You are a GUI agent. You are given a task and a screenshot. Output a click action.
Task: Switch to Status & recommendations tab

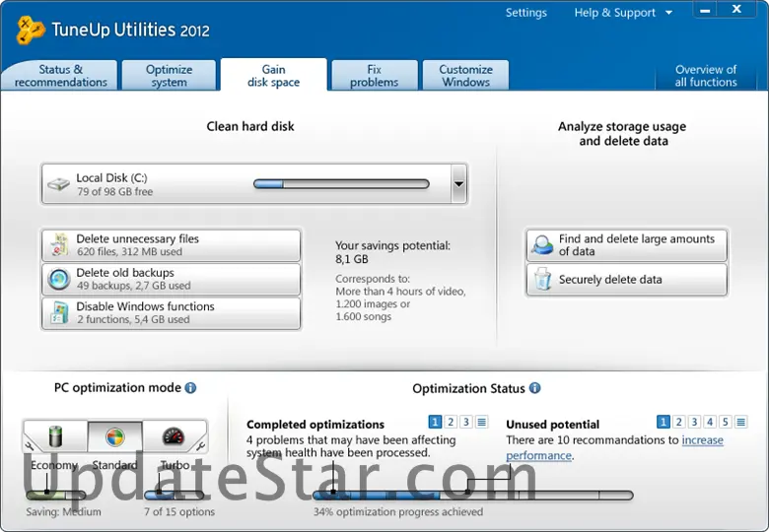[x=60, y=76]
